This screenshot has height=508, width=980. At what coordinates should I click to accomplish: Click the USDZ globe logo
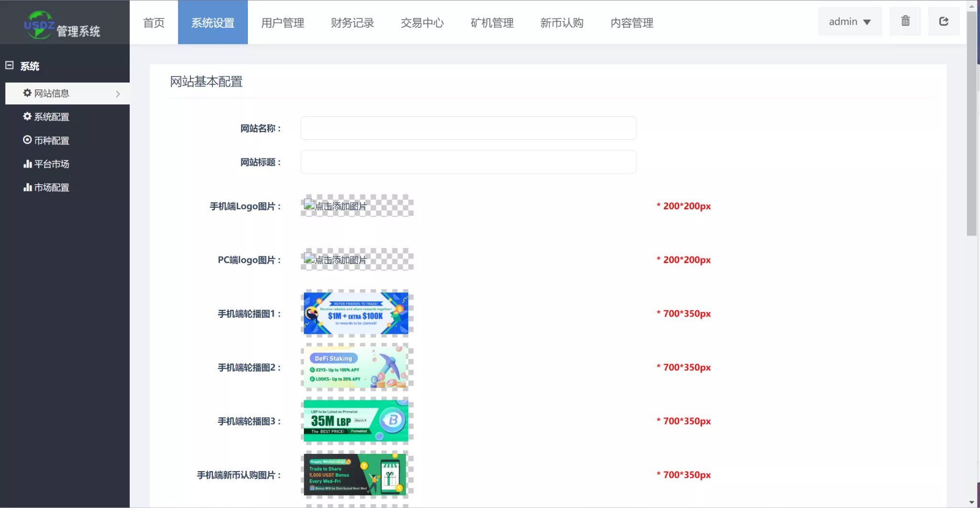point(39,24)
